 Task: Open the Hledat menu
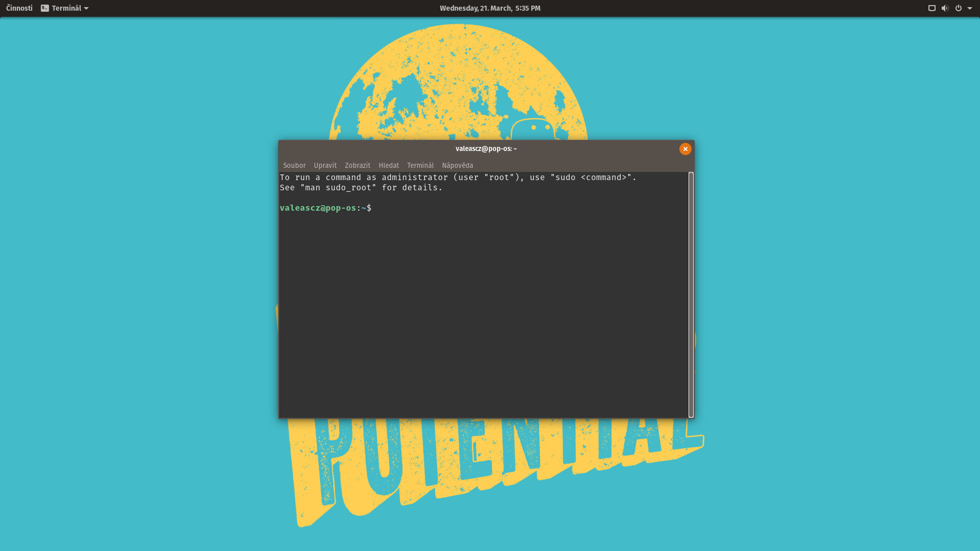click(388, 165)
